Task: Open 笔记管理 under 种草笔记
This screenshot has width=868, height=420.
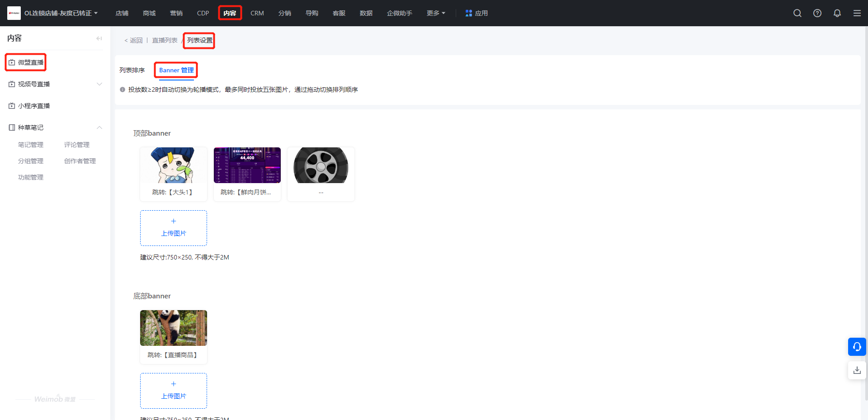Action: 31,145
